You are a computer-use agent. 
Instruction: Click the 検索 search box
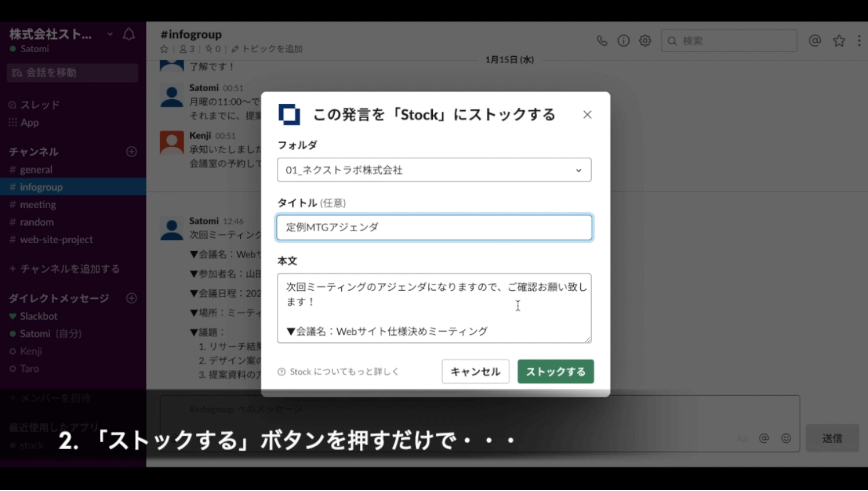(x=734, y=41)
